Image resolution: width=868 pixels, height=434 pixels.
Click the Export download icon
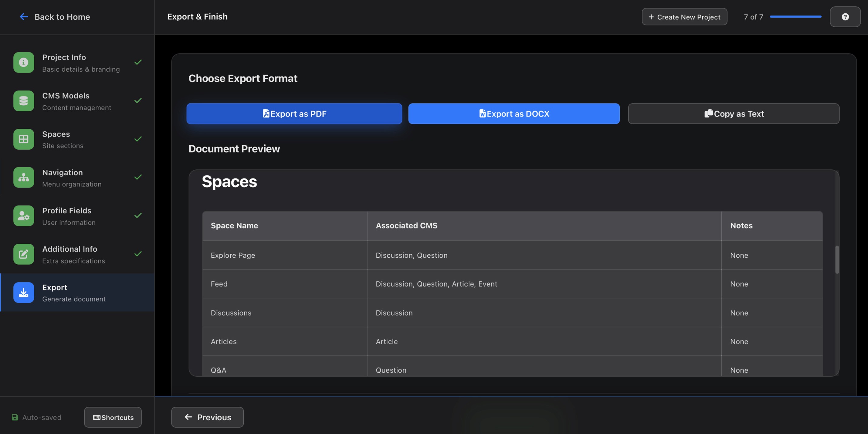[24, 293]
